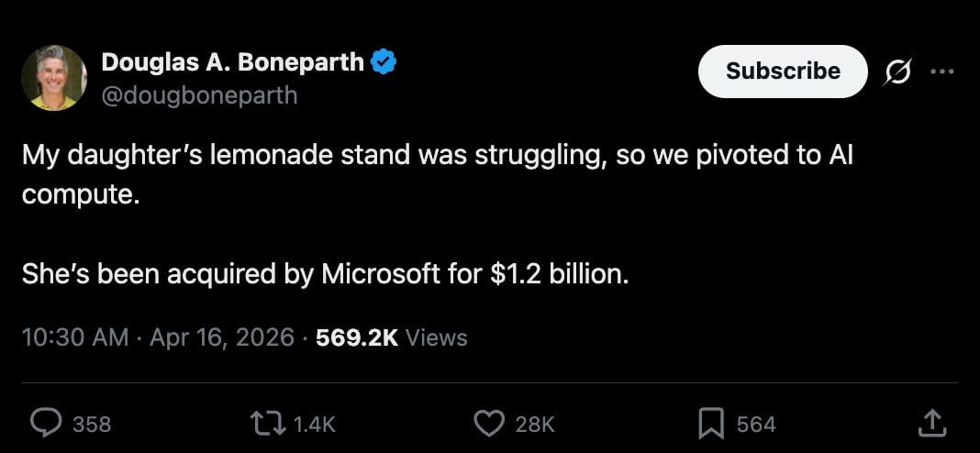The height and width of the screenshot is (453, 980).
Task: Click the Apr 16, 2026 date
Action: pyautogui.click(x=219, y=337)
